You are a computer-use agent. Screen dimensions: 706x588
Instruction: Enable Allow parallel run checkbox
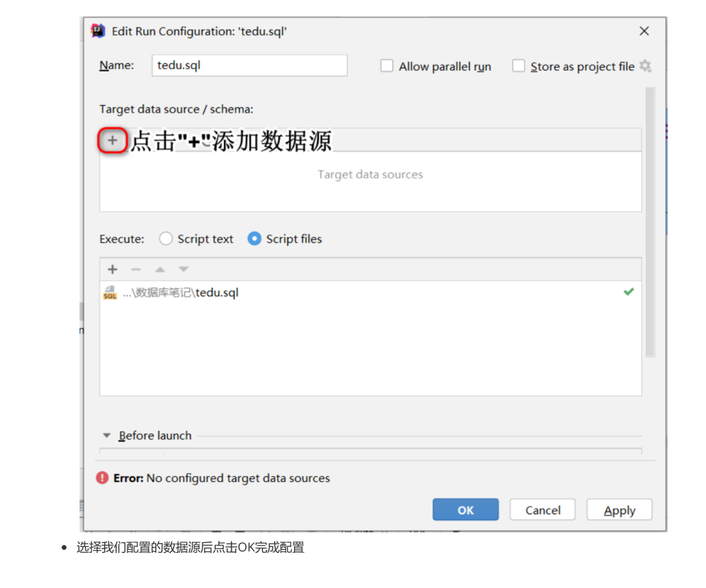click(387, 66)
